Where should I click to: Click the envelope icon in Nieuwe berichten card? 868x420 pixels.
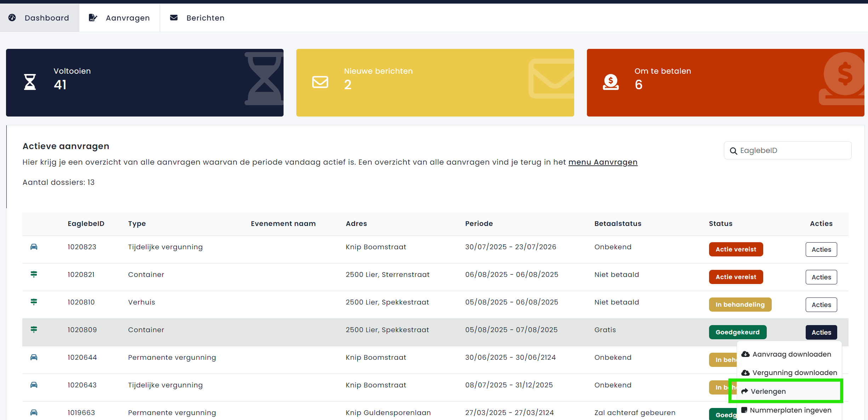point(320,82)
